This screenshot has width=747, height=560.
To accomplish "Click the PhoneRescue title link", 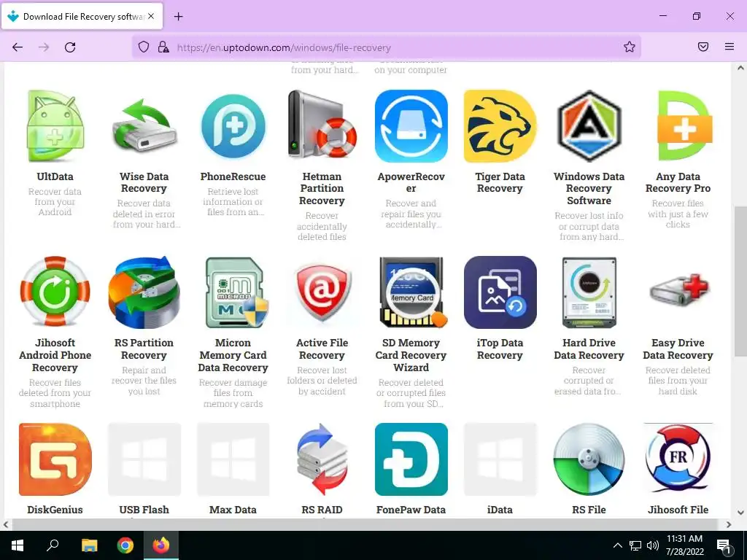I will click(233, 176).
